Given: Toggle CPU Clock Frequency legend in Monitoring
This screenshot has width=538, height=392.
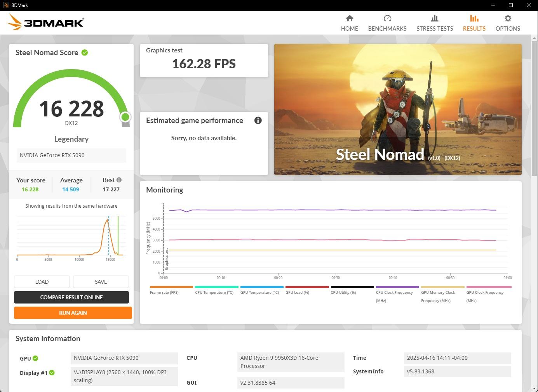Looking at the screenshot, I should coord(397,295).
